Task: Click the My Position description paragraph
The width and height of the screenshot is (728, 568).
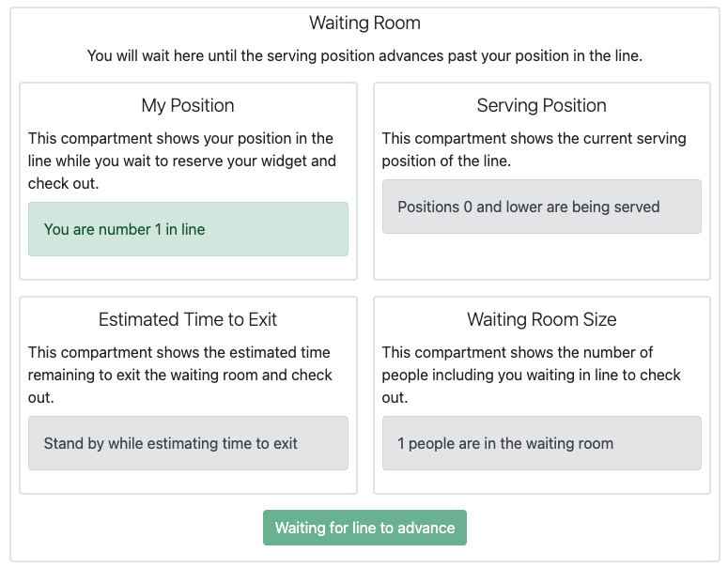Action: pos(182,161)
